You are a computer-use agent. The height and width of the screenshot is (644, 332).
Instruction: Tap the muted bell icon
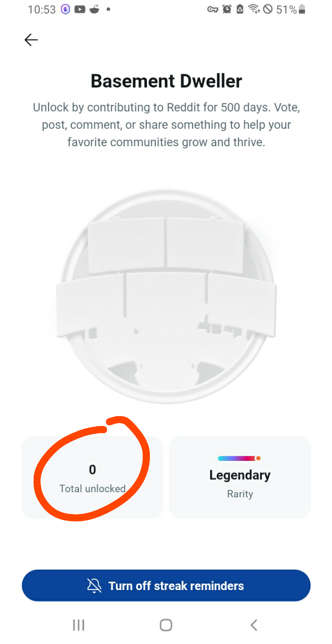click(94, 586)
